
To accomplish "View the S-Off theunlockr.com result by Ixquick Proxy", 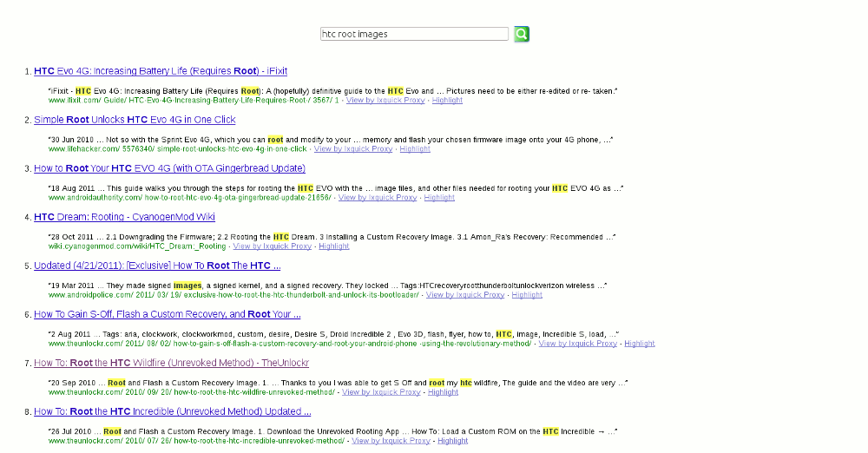I will point(578,344).
